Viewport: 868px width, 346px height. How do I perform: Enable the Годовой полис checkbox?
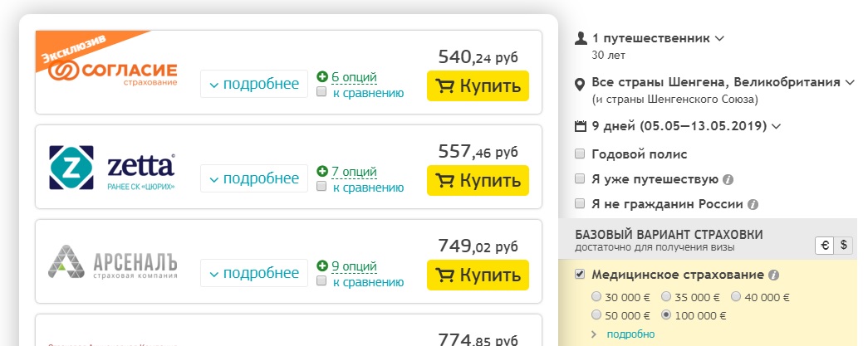[580, 154]
